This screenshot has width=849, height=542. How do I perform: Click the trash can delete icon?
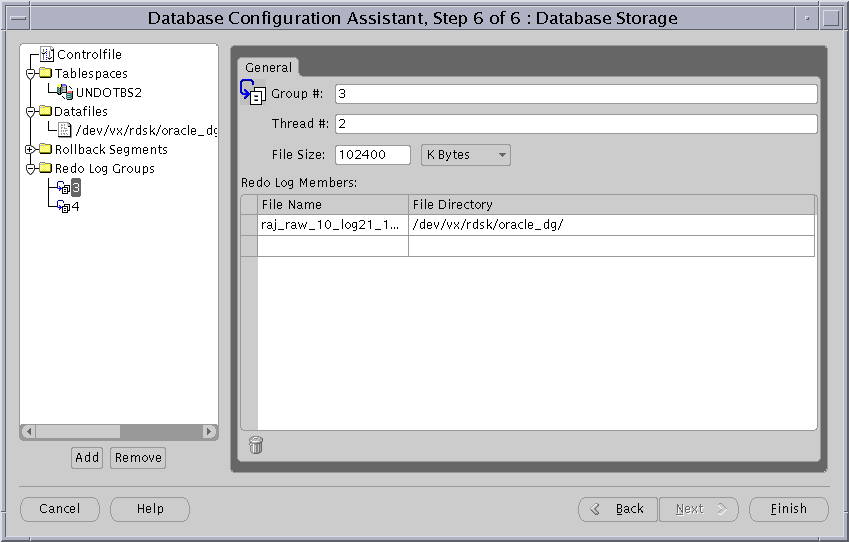click(256, 445)
